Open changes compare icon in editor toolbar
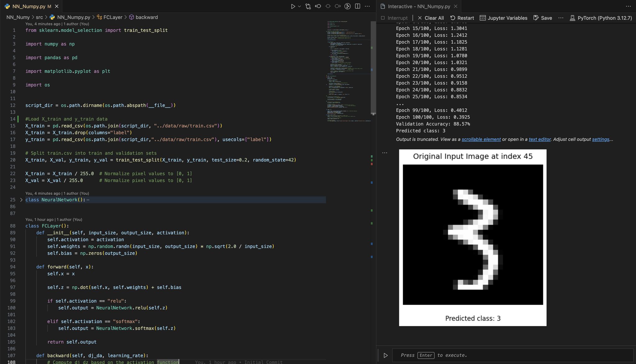Viewport: 636px width, 364px height. click(x=308, y=6)
